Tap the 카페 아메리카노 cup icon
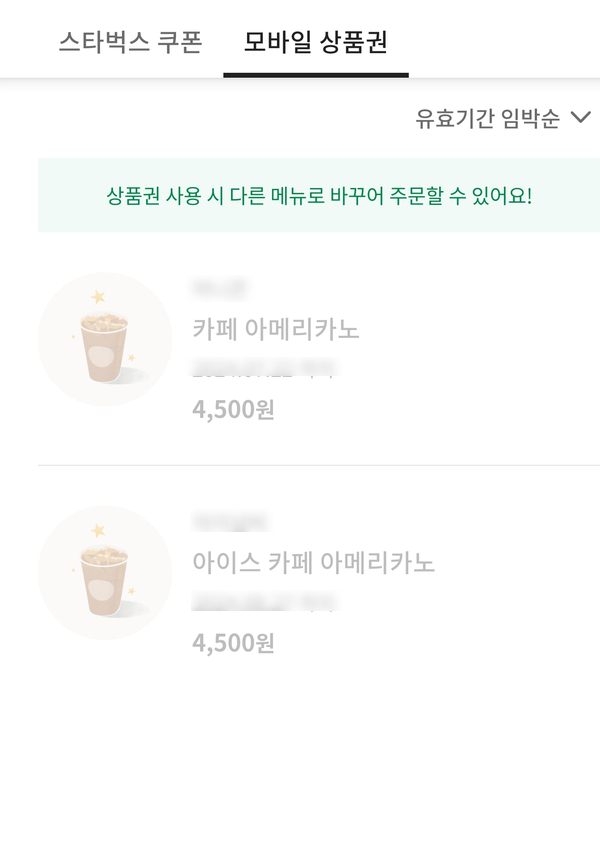 105,339
